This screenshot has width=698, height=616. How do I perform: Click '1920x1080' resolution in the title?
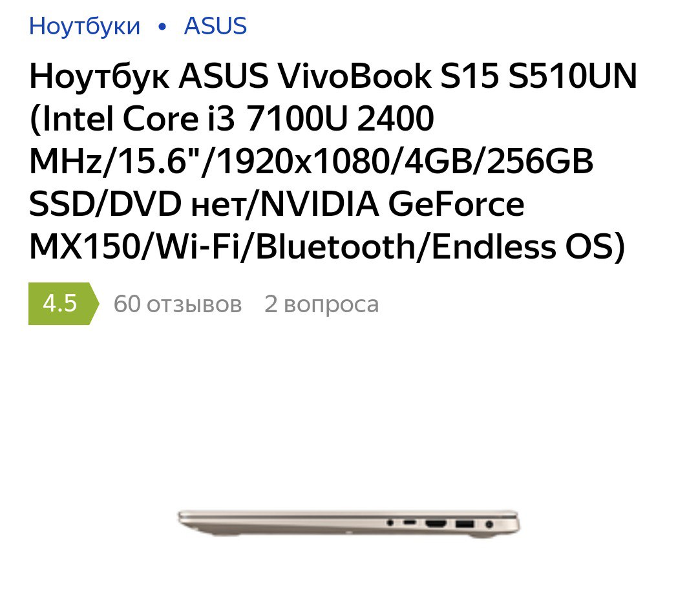pos(304,162)
